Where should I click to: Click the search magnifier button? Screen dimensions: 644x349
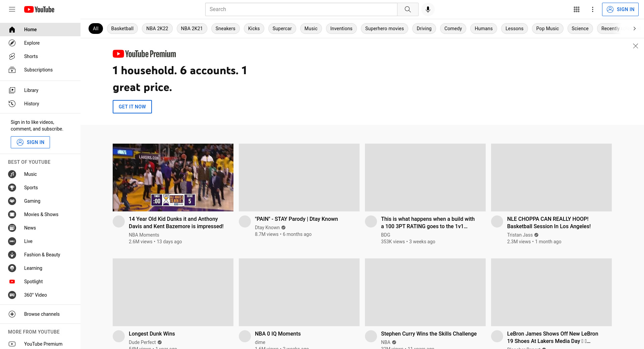click(408, 9)
